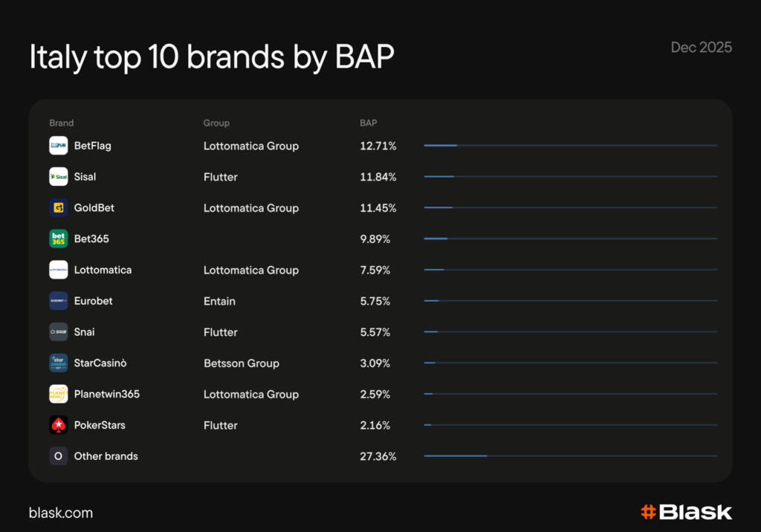Click the Bet365 green logo icon
Viewport: 761px width, 532px height.
pos(59,239)
